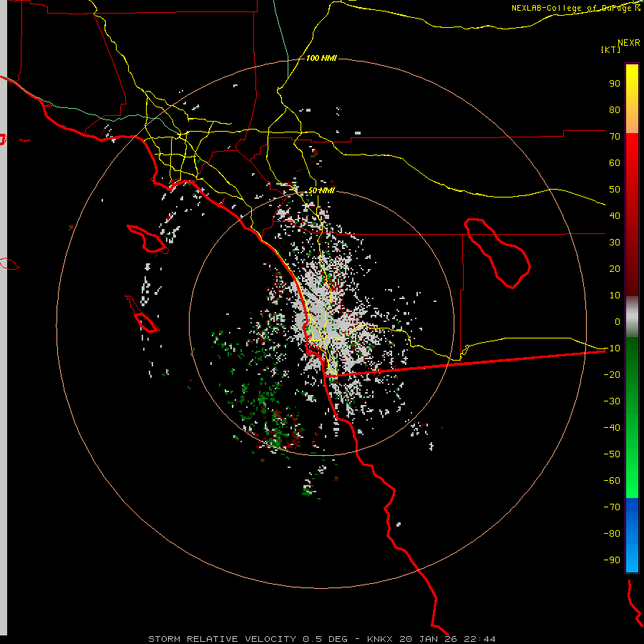
Task: Click the gray zero-velocity segment of color bar
Action: (632, 317)
